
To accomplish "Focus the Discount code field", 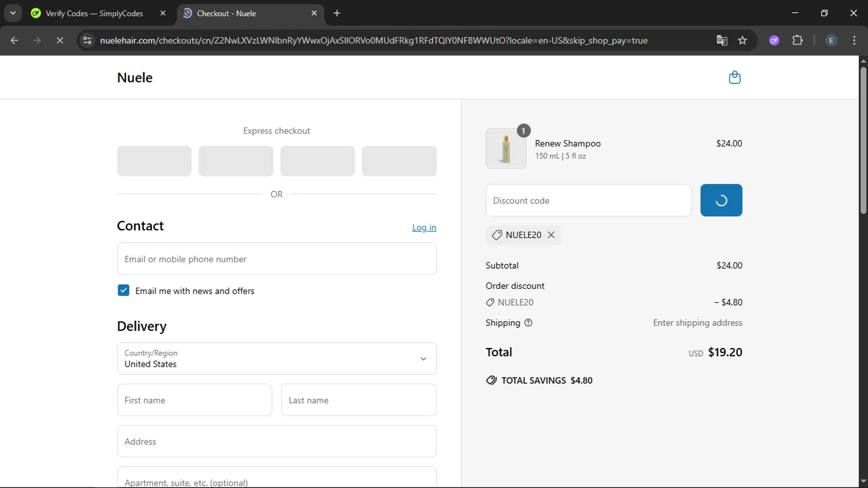I will 589,200.
